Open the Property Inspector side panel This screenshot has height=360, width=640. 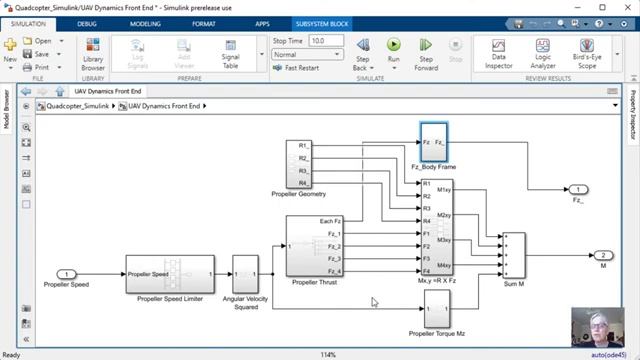click(633, 115)
